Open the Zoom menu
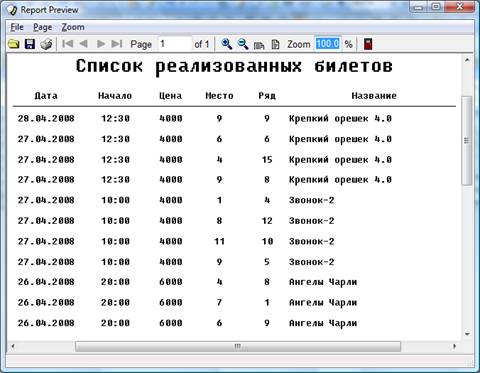 point(73,27)
